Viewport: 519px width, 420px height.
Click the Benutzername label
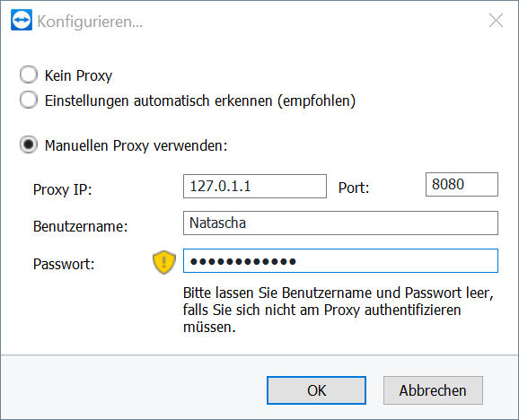[80, 226]
